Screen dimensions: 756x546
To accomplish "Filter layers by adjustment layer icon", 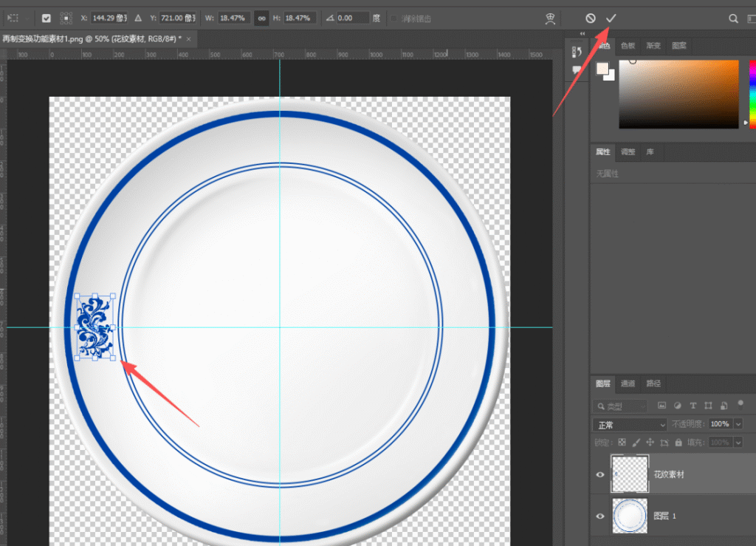I will point(678,406).
